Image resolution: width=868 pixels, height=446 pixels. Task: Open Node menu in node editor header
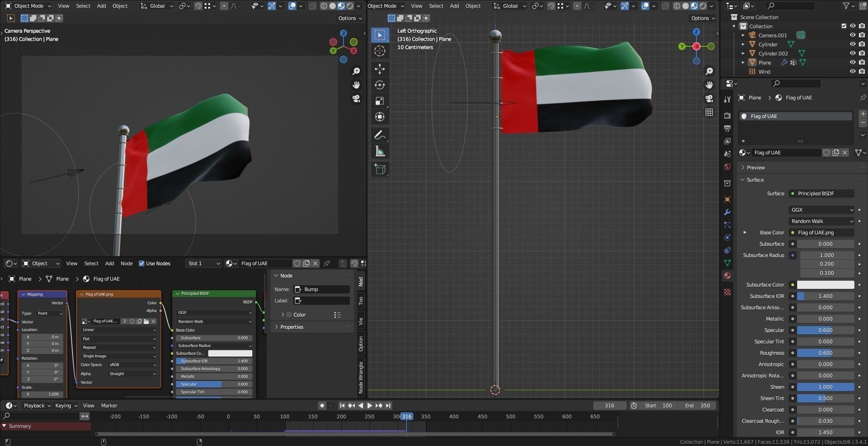(127, 263)
